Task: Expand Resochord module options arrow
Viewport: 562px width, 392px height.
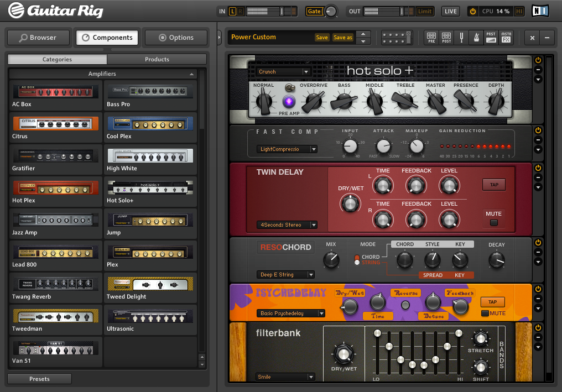Action: point(538,262)
